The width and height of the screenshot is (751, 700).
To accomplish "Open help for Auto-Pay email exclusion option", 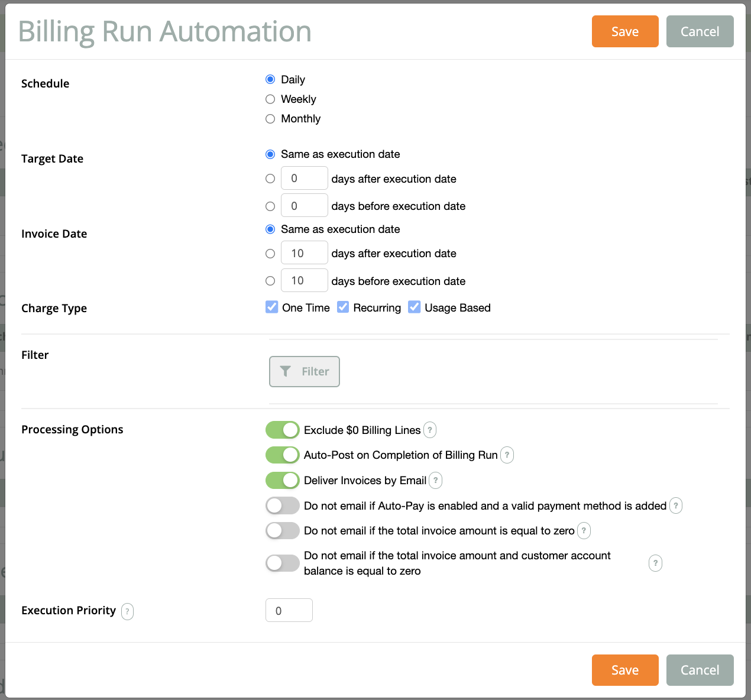I will click(x=676, y=505).
